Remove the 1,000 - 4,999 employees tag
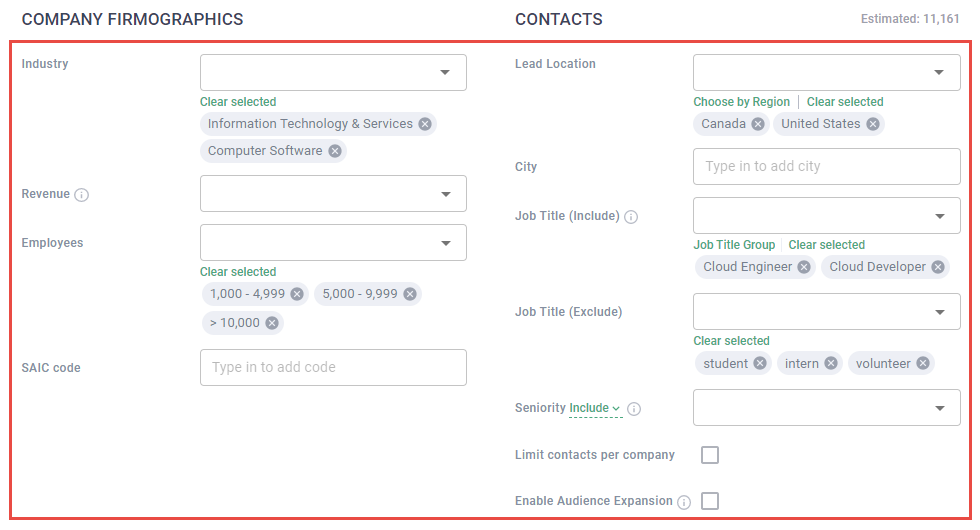980x530 pixels. pos(297,294)
